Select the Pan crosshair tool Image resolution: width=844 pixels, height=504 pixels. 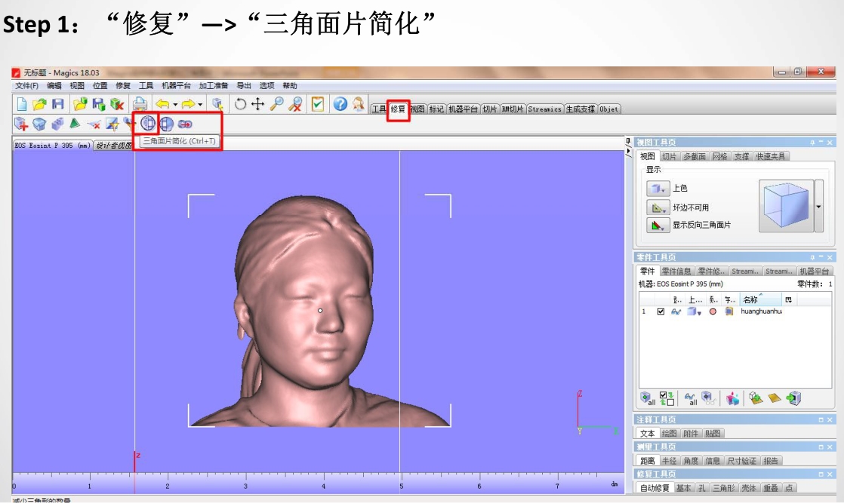click(x=258, y=103)
